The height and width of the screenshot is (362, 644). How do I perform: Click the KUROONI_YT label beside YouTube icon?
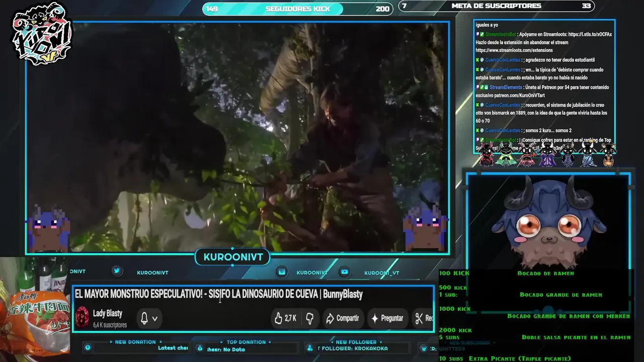(382, 273)
